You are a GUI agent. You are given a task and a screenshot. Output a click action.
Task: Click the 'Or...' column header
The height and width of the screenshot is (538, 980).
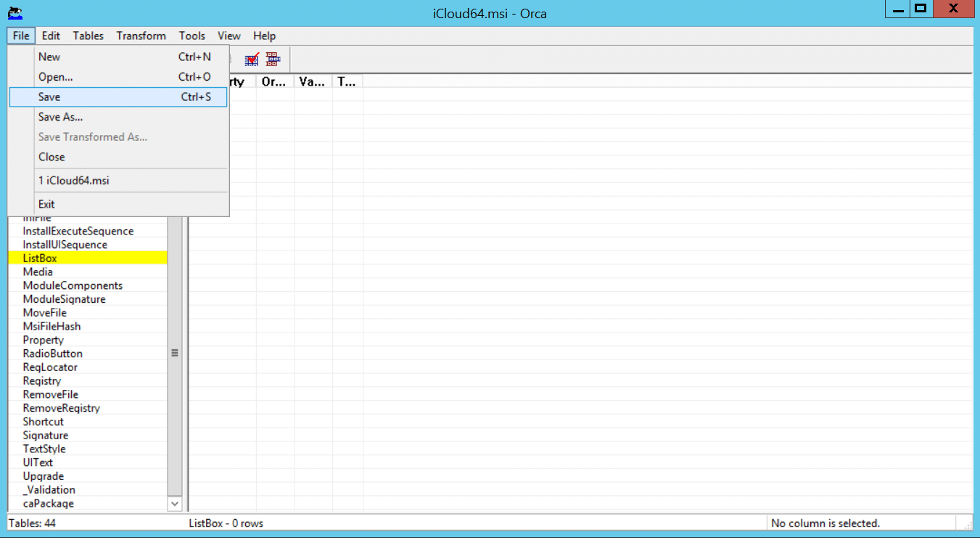(275, 81)
